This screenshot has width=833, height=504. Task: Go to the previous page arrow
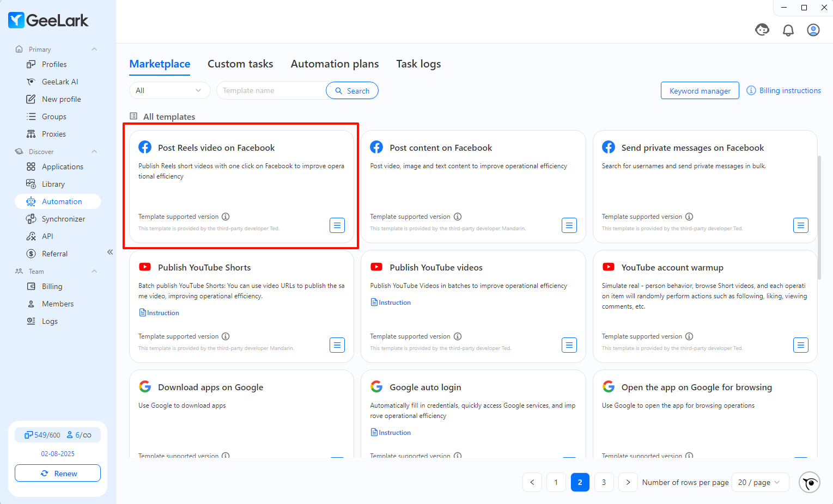pyautogui.click(x=532, y=482)
